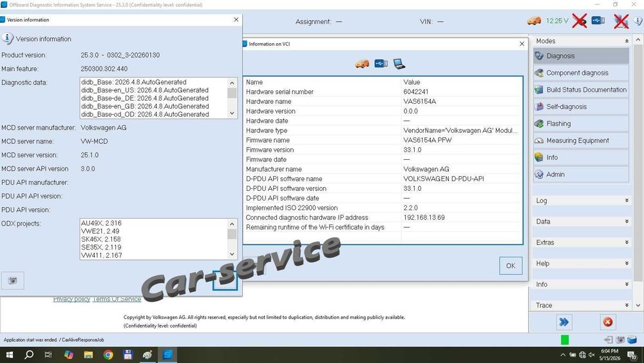Screen dimensions: 644x363
Task: Click ODX projects list up arrow
Action: click(x=232, y=224)
